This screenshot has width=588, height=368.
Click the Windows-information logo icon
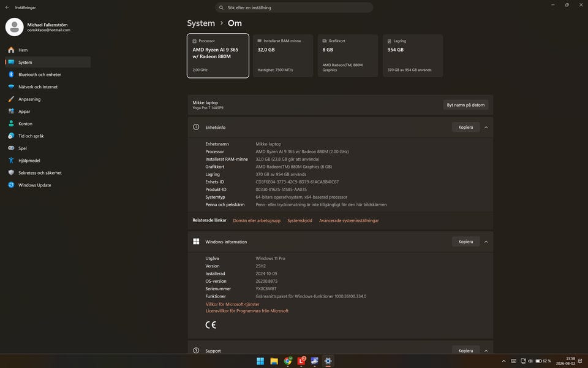click(196, 242)
